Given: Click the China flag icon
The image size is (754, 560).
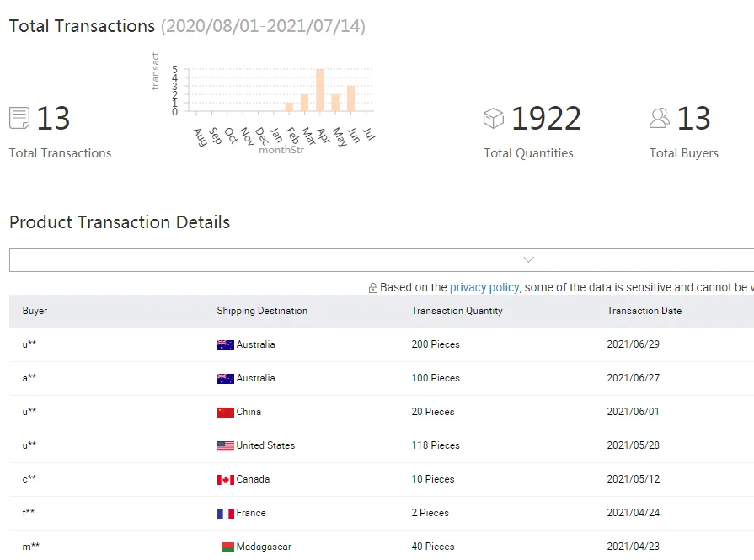Looking at the screenshot, I should [x=225, y=412].
